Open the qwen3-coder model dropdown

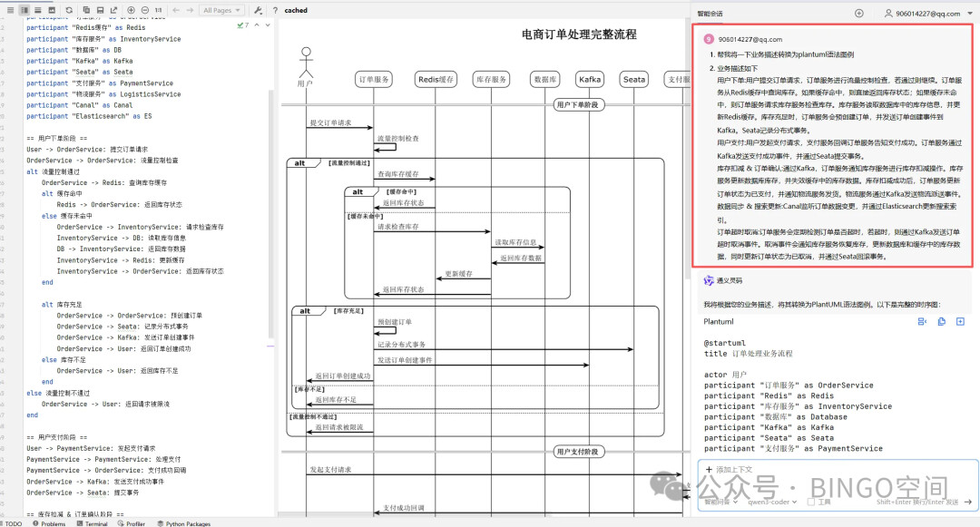pos(772,502)
